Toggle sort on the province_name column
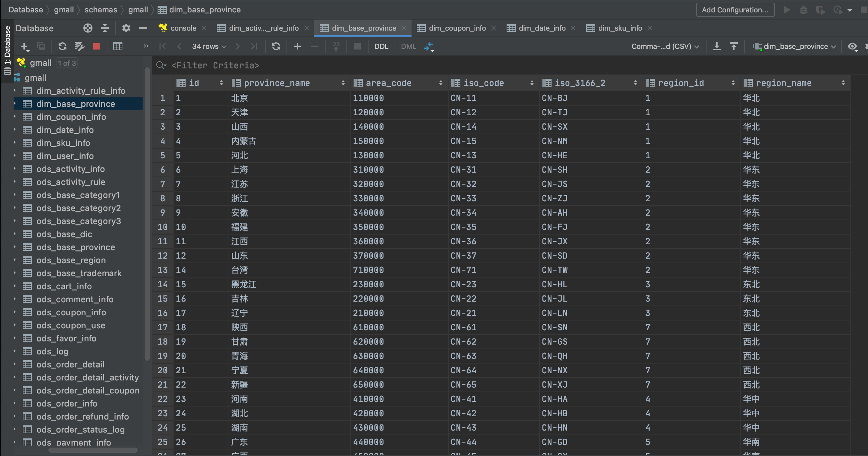This screenshot has height=456, width=868. [343, 83]
